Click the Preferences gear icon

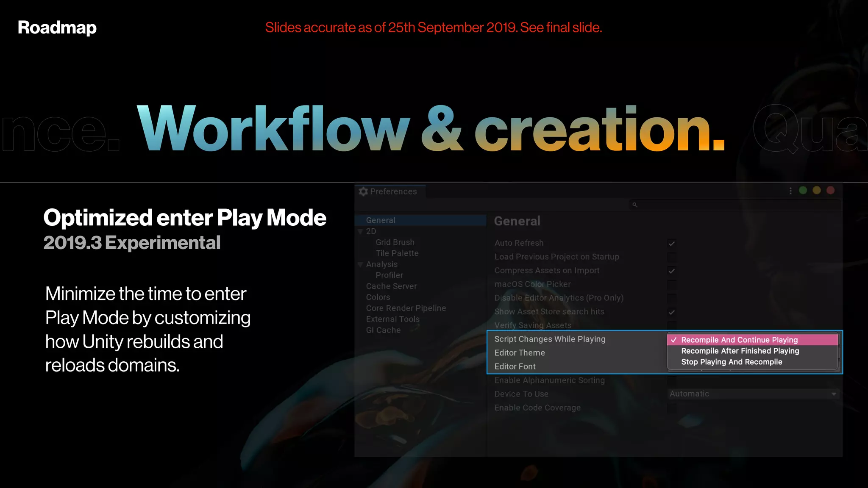tap(363, 191)
